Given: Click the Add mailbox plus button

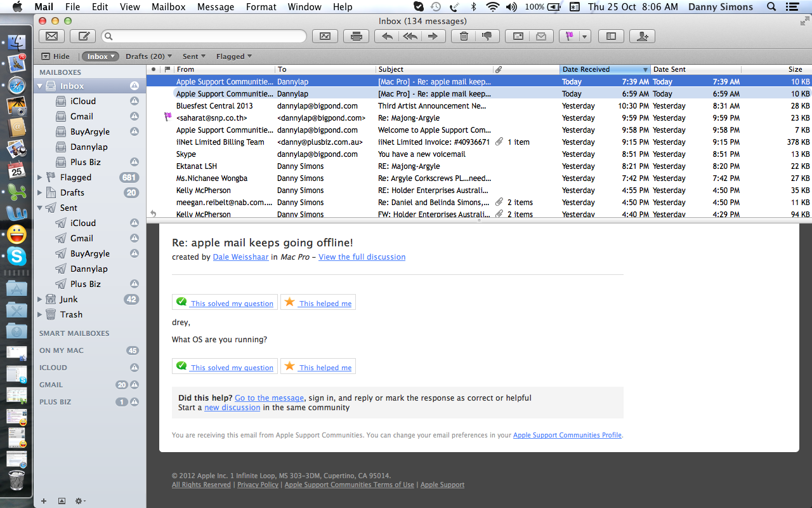Looking at the screenshot, I should (44, 501).
